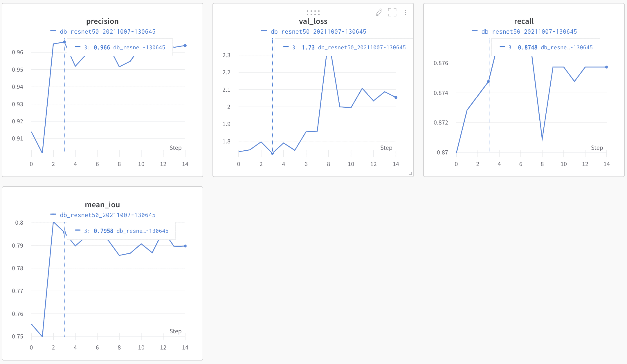
Task: Click the final data point on val_loss chart
Action: pos(396,98)
